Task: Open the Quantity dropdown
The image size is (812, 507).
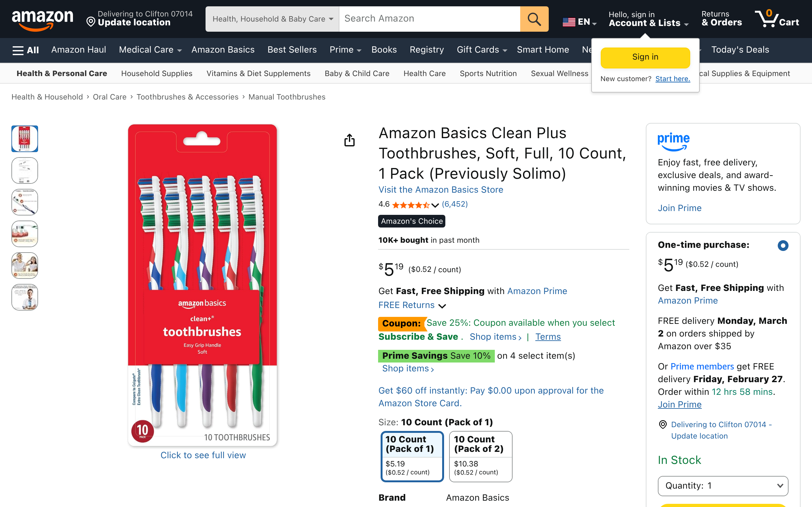Action: 723,485
